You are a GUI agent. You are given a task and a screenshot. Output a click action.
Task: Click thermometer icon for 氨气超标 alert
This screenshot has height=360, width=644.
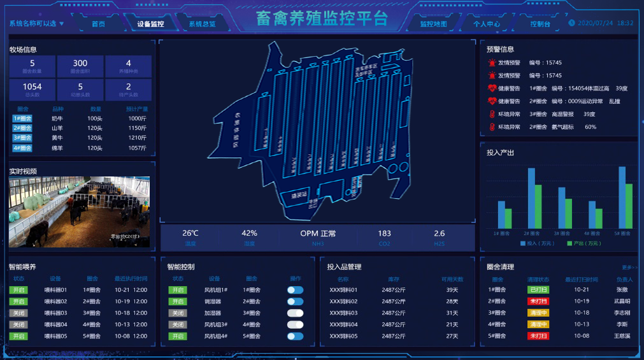coord(491,127)
